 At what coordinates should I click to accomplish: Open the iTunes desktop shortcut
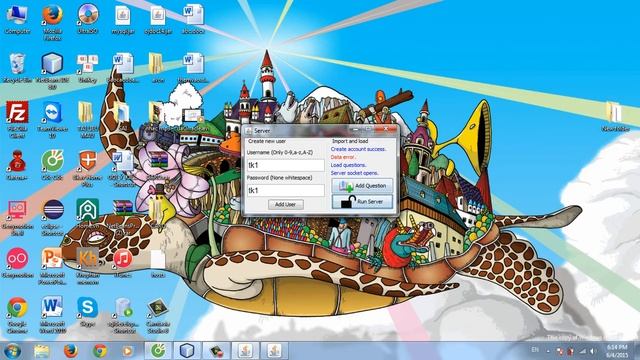(x=123, y=262)
